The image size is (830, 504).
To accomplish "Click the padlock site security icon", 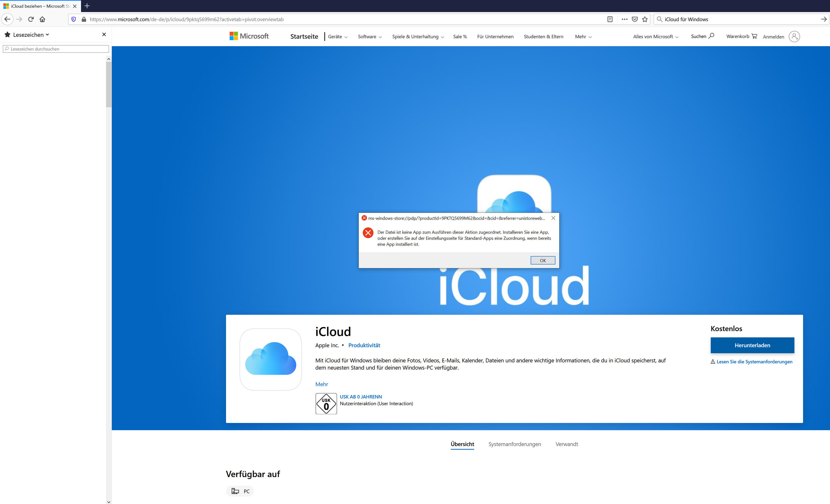I will coord(84,19).
